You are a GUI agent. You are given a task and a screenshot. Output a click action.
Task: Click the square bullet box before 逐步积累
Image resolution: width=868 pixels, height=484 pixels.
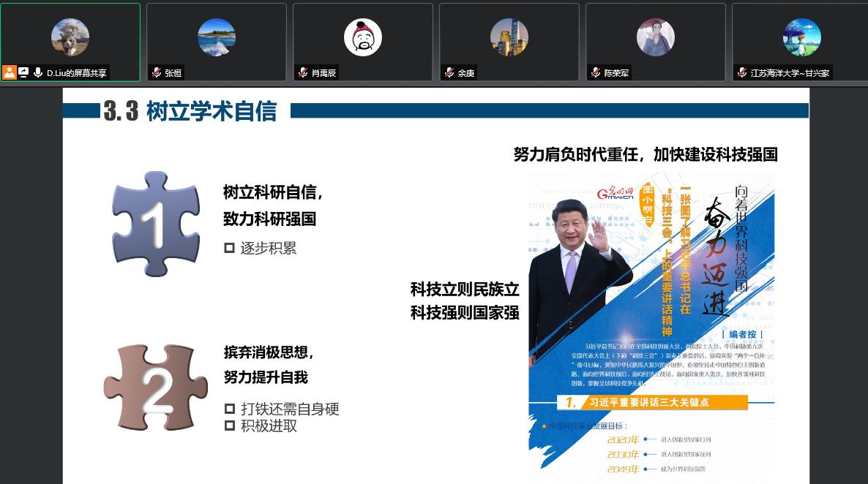pyautogui.click(x=229, y=249)
